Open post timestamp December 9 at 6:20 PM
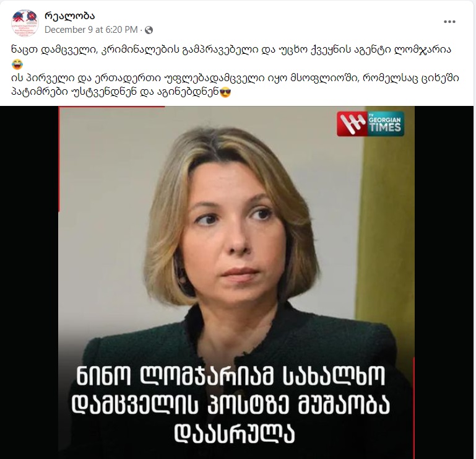This screenshot has height=459, width=476. pyautogui.click(x=91, y=30)
